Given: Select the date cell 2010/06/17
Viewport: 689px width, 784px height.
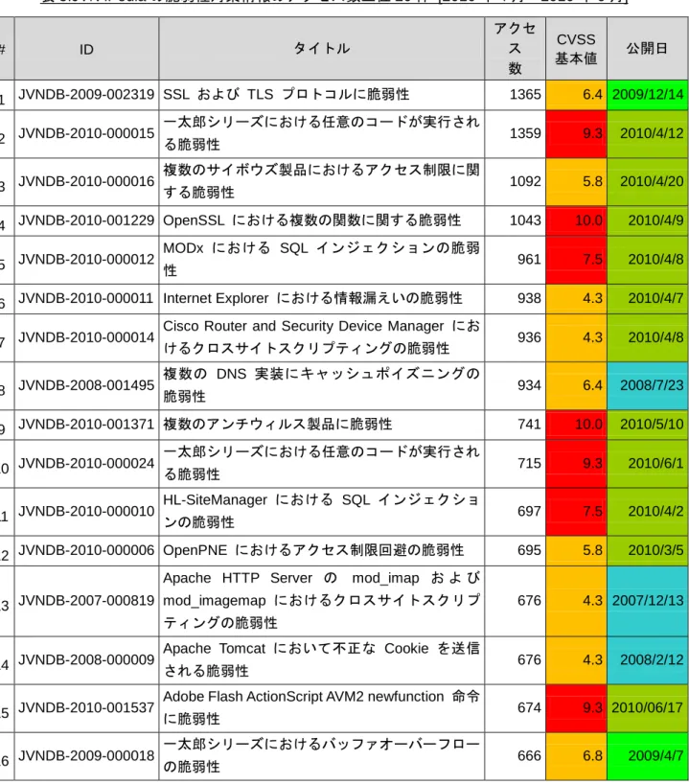Looking at the screenshot, I should pyautogui.click(x=648, y=708).
